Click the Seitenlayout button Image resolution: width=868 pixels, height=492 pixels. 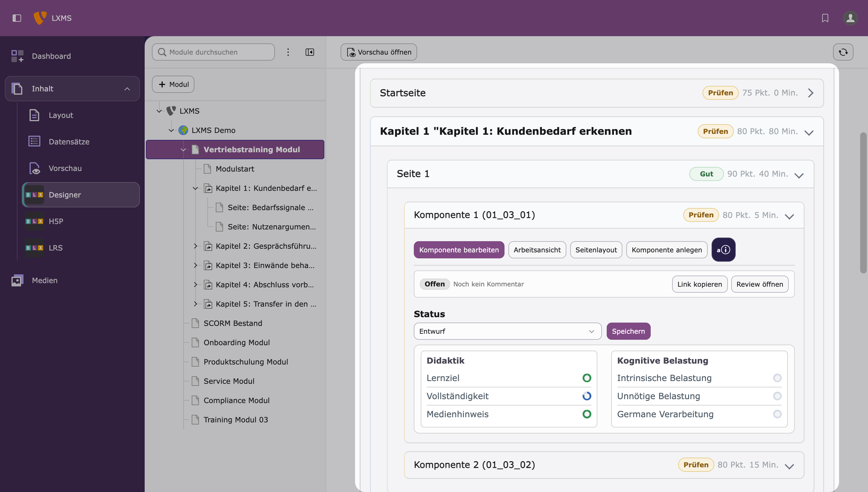[x=596, y=250]
